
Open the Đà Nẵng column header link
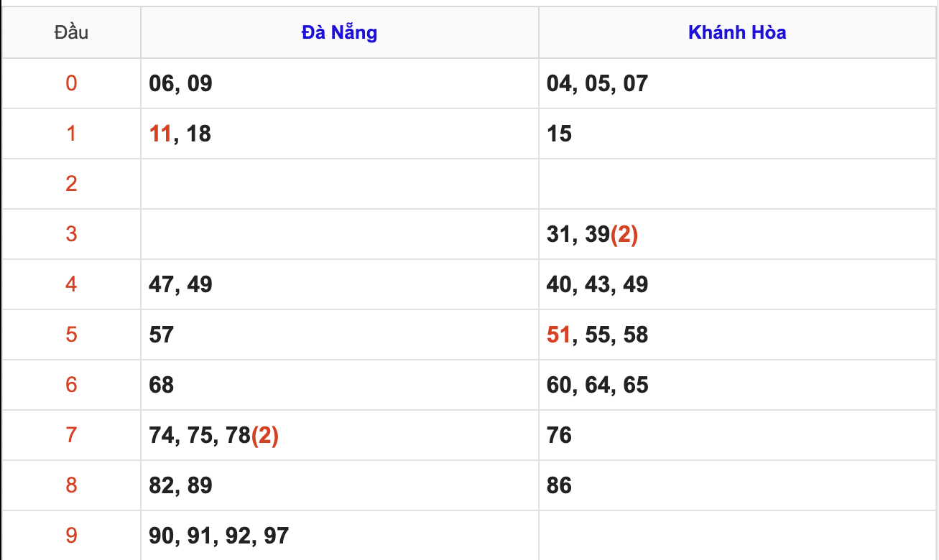pyautogui.click(x=339, y=32)
